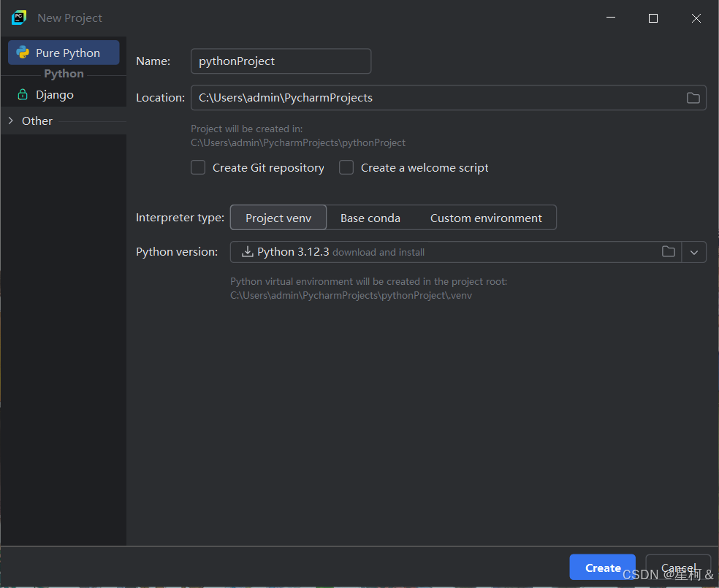Click the Python icon beside Pure Python
Screen dimensions: 719x588
[x=23, y=53]
